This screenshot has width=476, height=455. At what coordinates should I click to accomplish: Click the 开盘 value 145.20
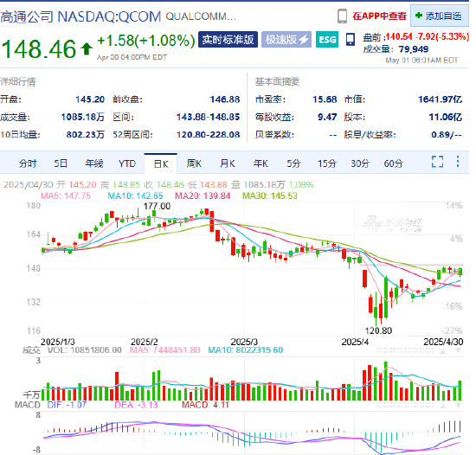(x=90, y=99)
